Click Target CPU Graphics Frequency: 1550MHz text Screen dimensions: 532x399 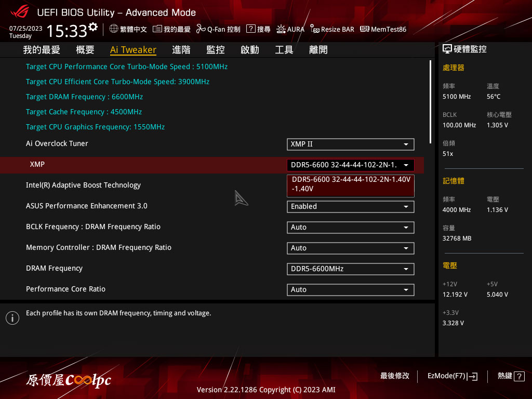tap(96, 127)
